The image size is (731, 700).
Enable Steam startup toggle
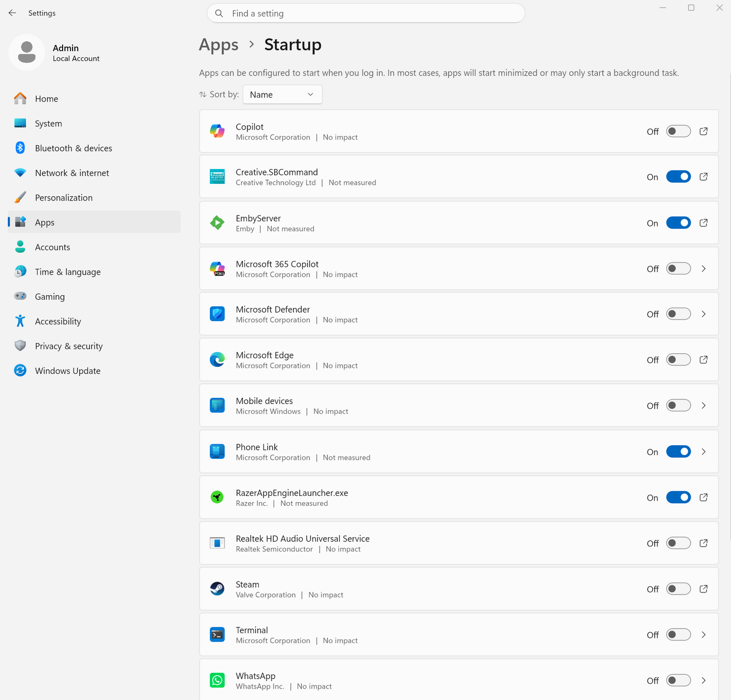point(678,589)
